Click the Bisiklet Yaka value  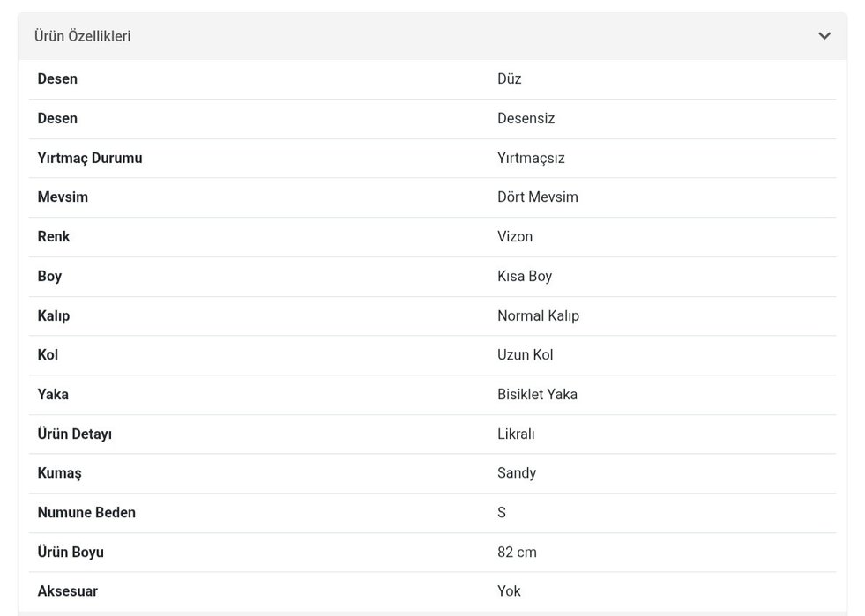(x=537, y=394)
